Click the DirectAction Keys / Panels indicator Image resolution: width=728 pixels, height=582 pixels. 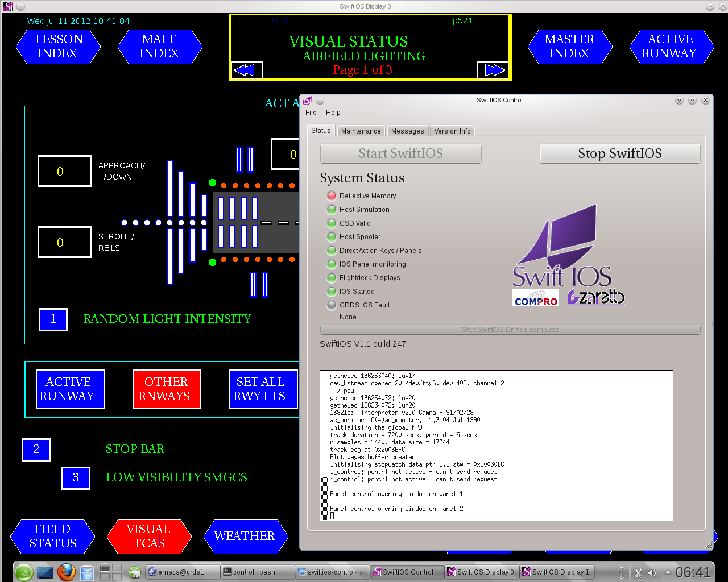(332, 250)
